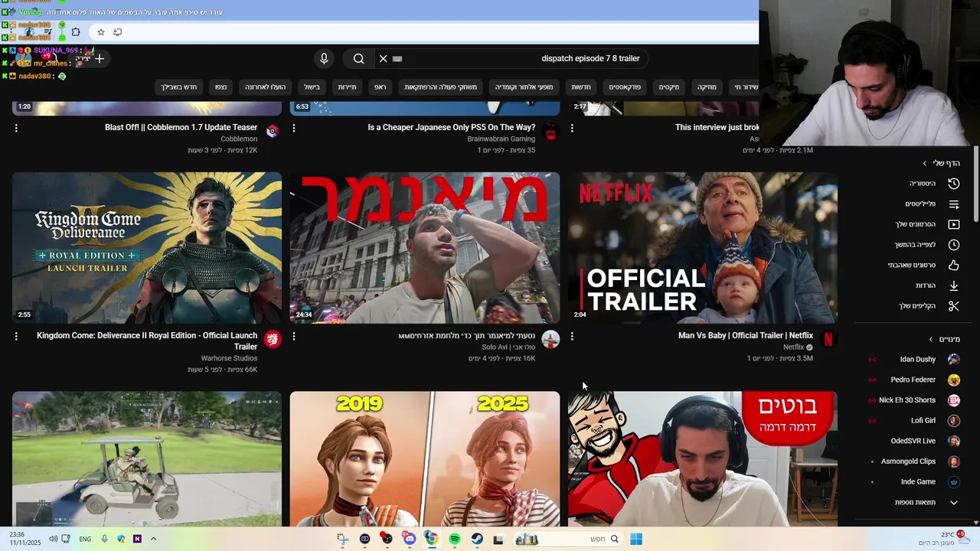The image size is (980, 551).
Task: Open 'Is a Cheaper Japanese Only PS5' title
Action: point(452,128)
